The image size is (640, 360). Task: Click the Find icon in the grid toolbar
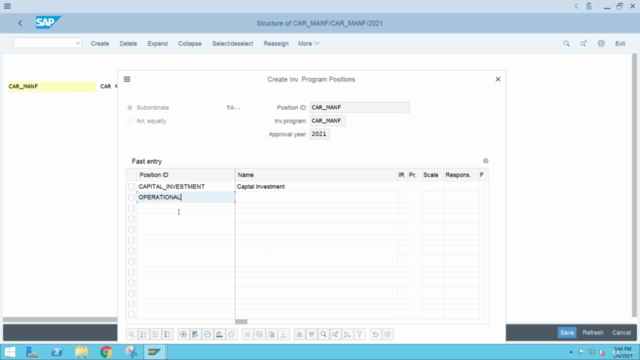[323, 334]
